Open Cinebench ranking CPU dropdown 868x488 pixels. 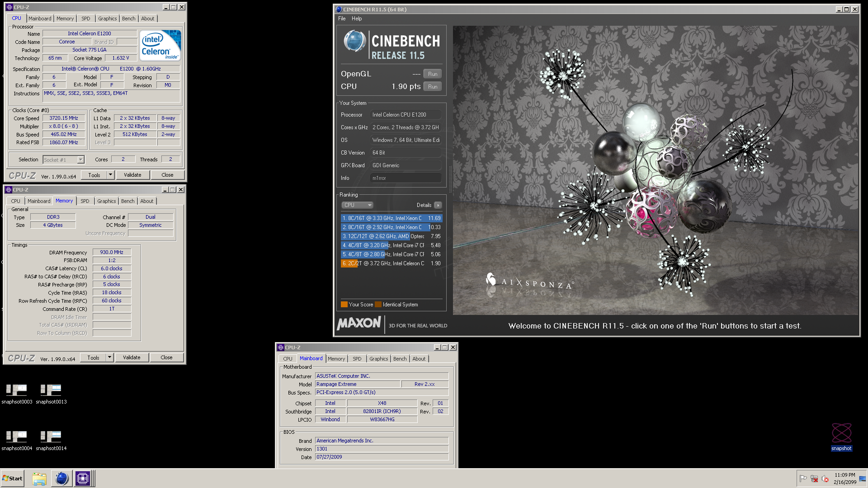[x=357, y=205]
